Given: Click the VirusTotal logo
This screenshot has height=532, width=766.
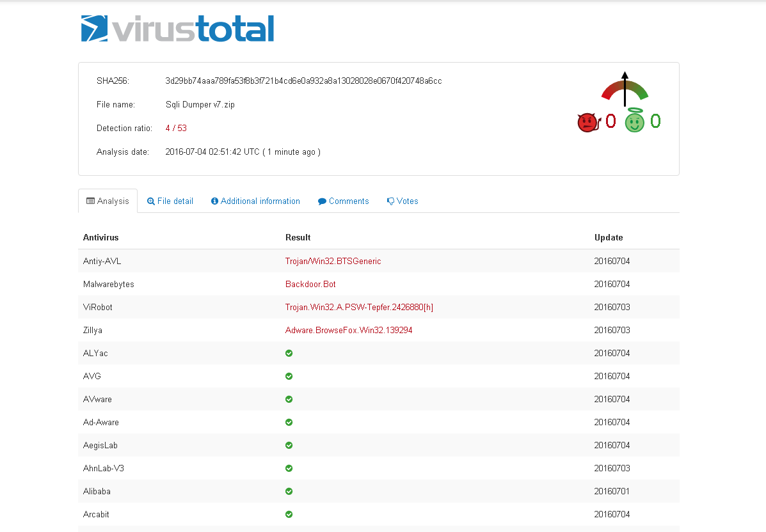Looking at the screenshot, I should click(x=177, y=28).
